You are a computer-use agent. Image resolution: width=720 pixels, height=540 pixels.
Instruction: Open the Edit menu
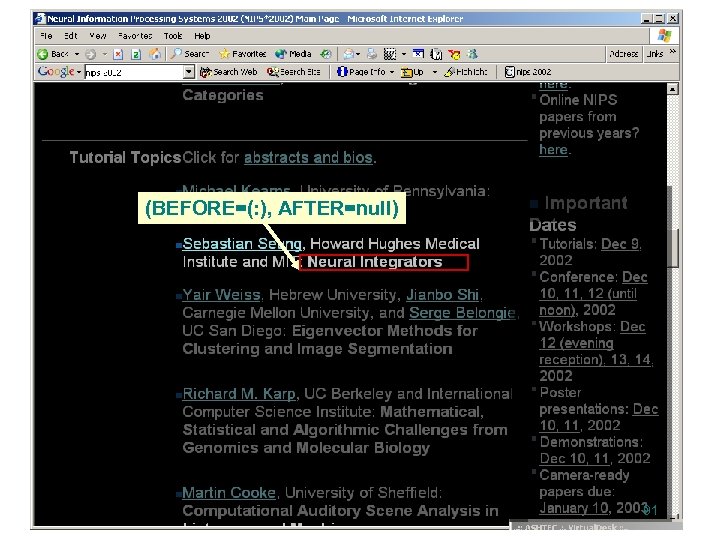[70, 36]
